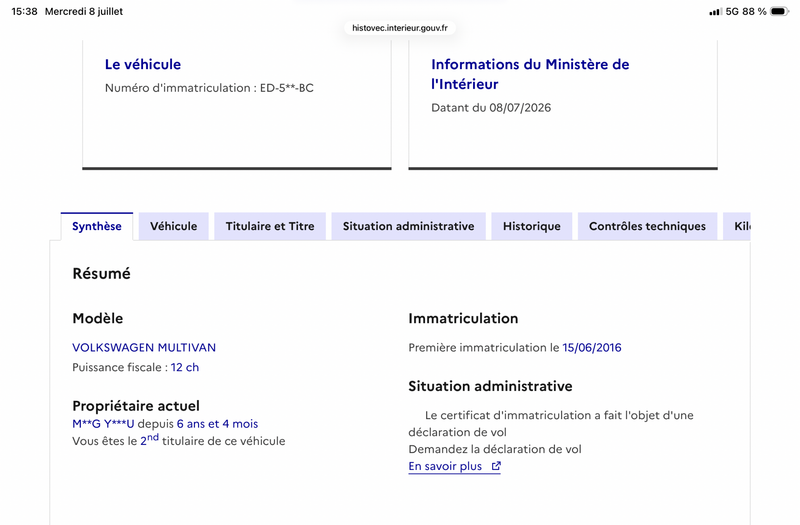The height and width of the screenshot is (525, 800).
Task: Go to the Historique tab
Action: click(x=532, y=226)
